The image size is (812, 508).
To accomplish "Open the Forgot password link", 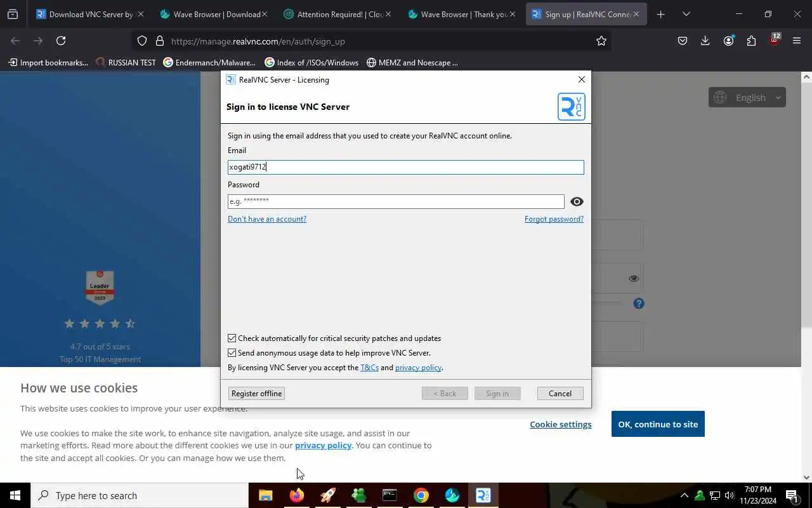I will click(x=554, y=218).
